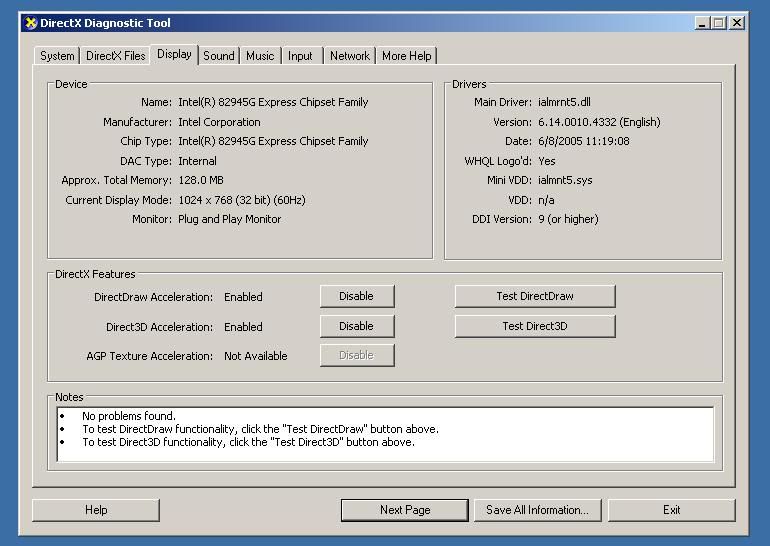
Task: Click manufacturer value 'Intel Corporation'
Action: pyautogui.click(x=219, y=122)
